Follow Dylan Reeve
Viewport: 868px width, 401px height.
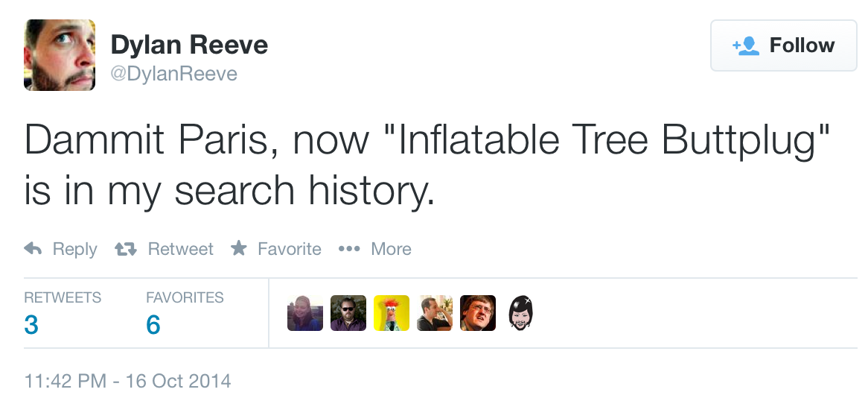click(x=783, y=46)
